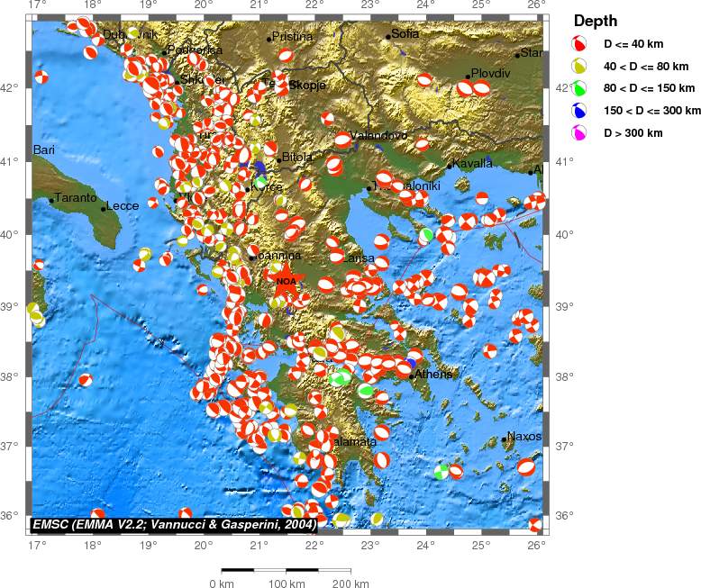Click the black dot marking Kavalla

[450, 167]
